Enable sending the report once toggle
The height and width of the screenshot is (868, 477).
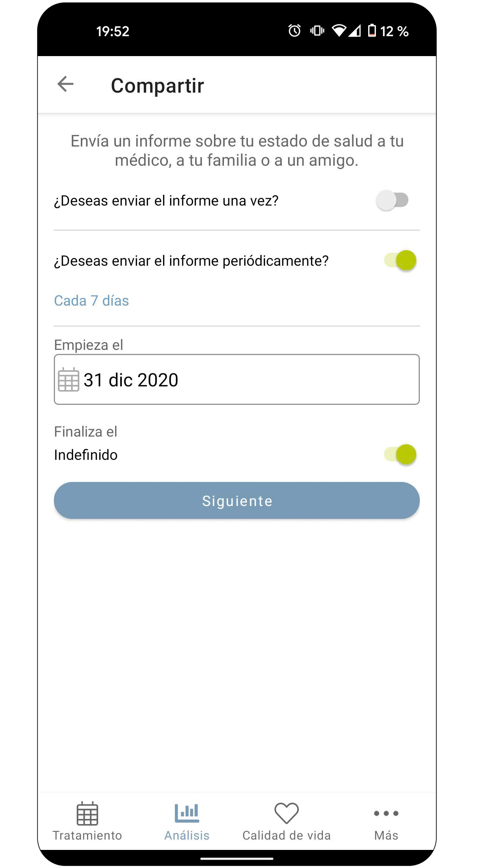pos(392,200)
